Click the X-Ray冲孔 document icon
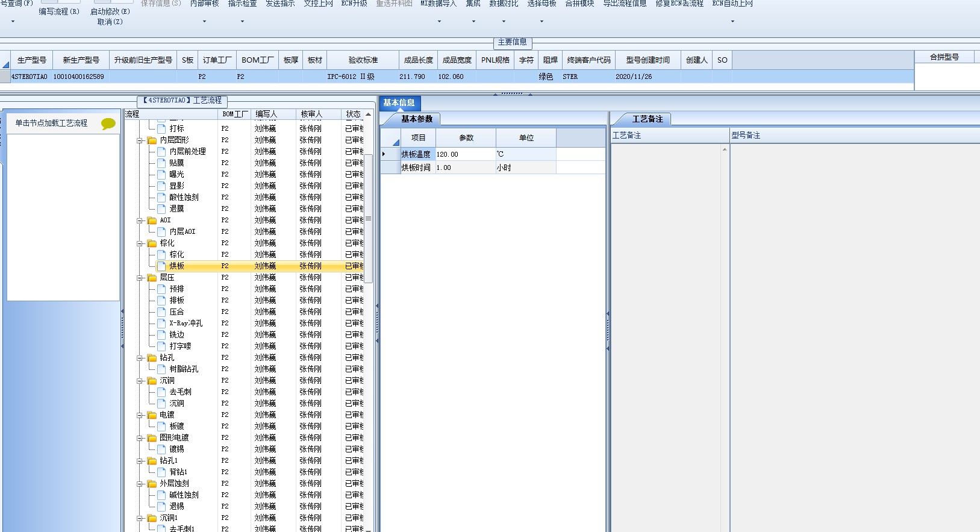 (x=161, y=323)
